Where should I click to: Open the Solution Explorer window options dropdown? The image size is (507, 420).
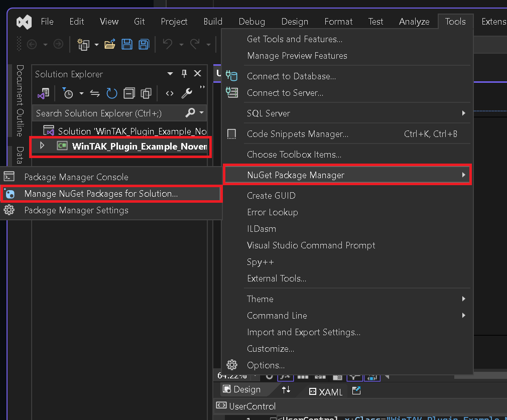[170, 74]
